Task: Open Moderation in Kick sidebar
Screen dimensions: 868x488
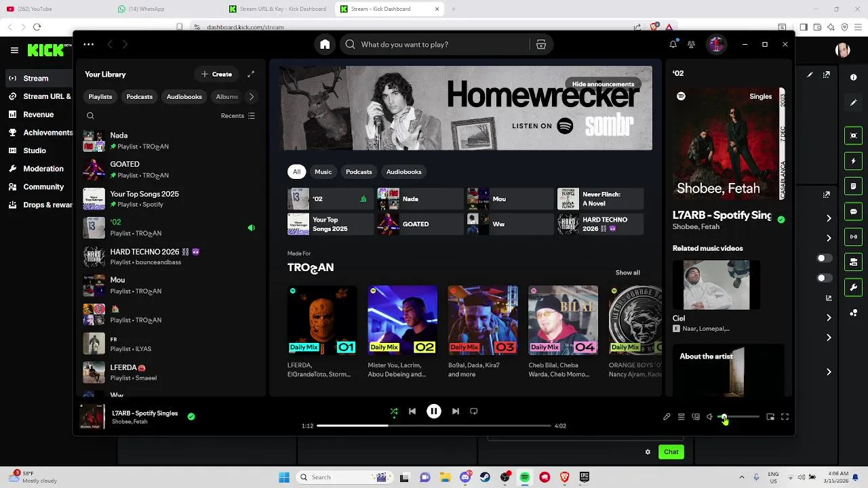Action: tap(43, 169)
